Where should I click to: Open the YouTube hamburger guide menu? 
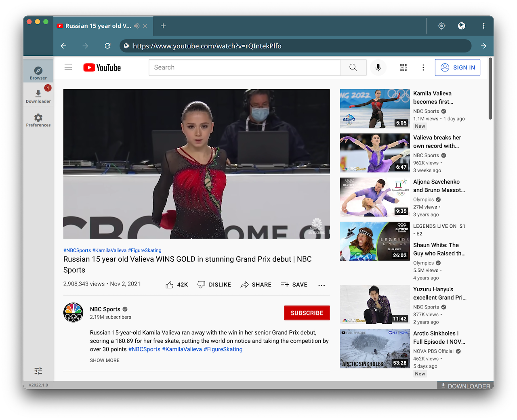[x=68, y=67]
